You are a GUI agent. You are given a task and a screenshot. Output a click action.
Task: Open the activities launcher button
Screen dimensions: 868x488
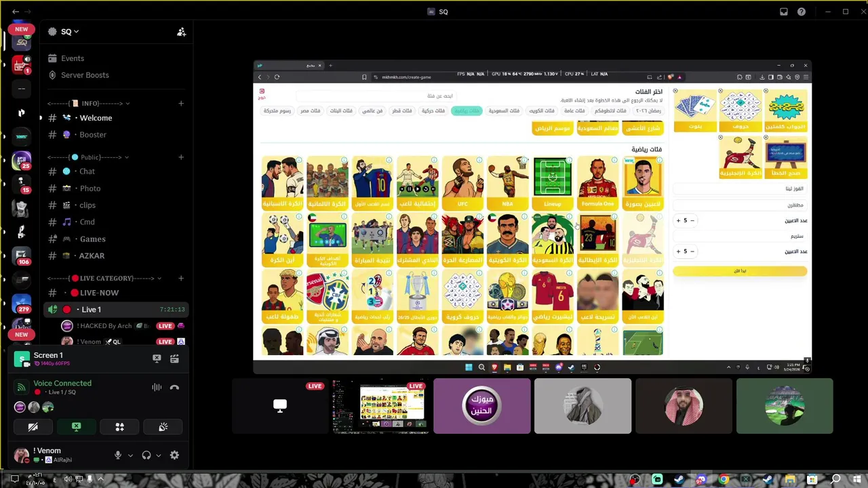(119, 427)
